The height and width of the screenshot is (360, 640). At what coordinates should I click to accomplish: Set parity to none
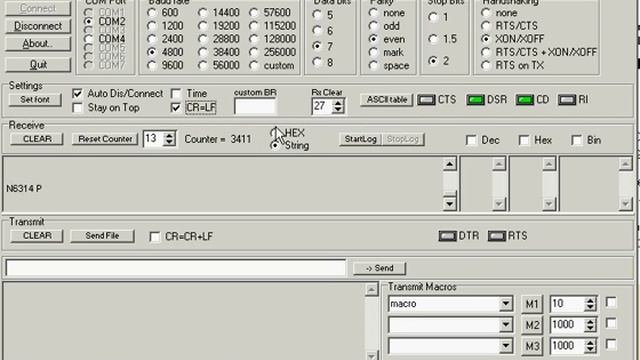(373, 13)
